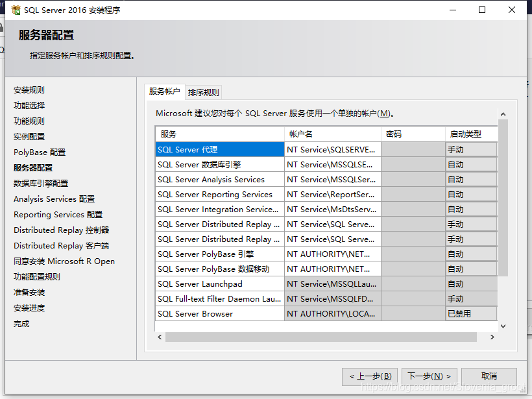532x399 pixels.
Task: Click the 准备安装 step in sidebar
Action: [x=29, y=293]
